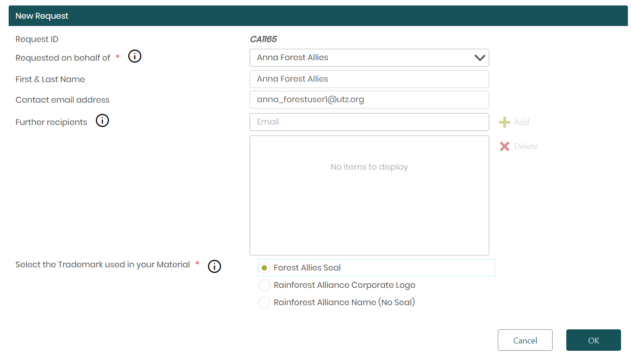Confirm the request with OK button
Image resolution: width=632 pixels, height=364 pixels.
(x=594, y=340)
